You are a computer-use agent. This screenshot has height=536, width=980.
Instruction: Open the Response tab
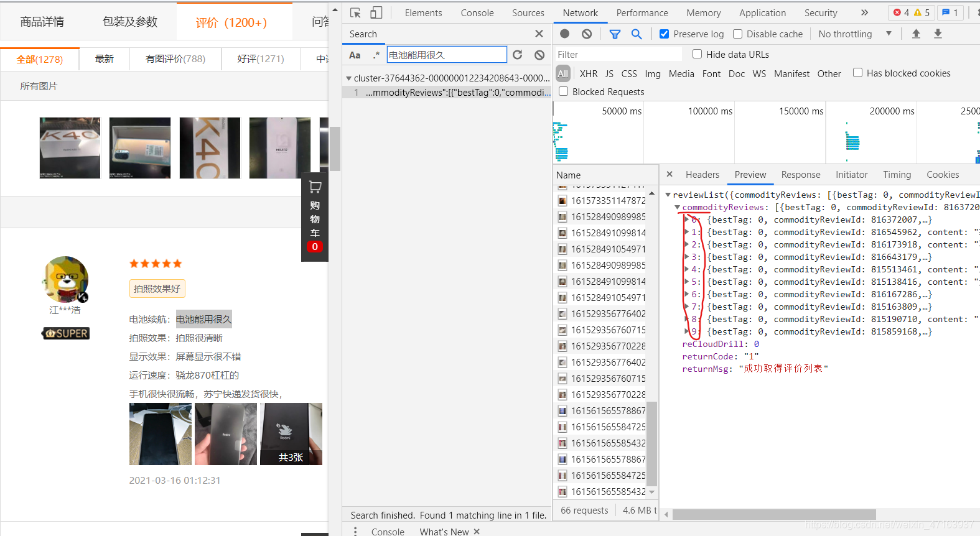(x=801, y=175)
